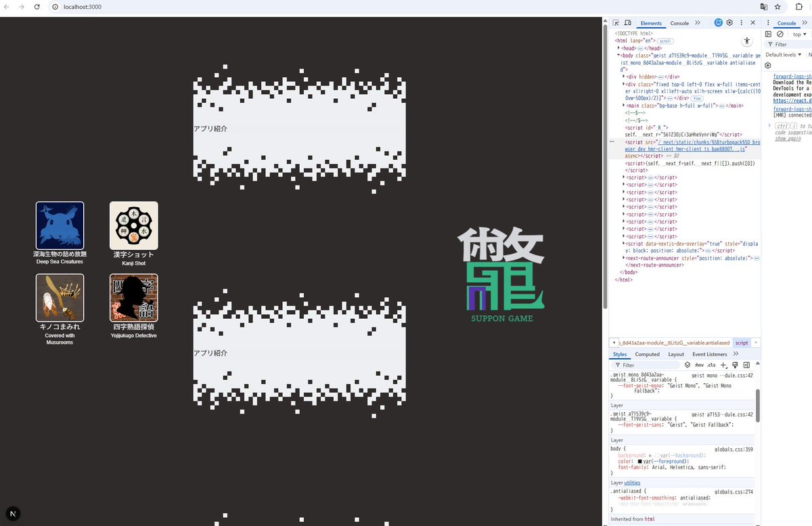Toggle the console sidebar panel
This screenshot has width=812, height=526.
point(768,34)
